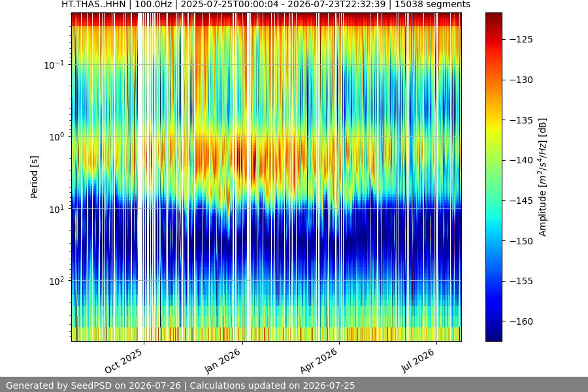The width and height of the screenshot is (588, 392).
Task: Click the Period [s] y-axis label
Action: point(34,177)
